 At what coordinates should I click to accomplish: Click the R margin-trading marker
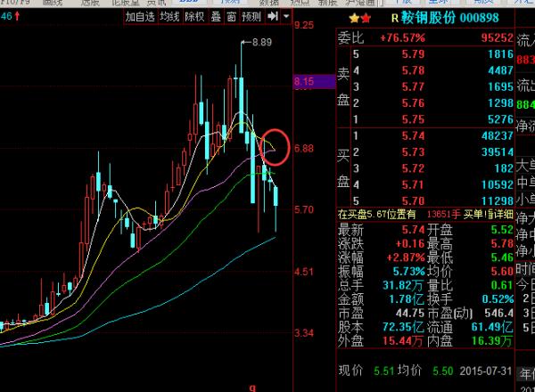tap(395, 18)
